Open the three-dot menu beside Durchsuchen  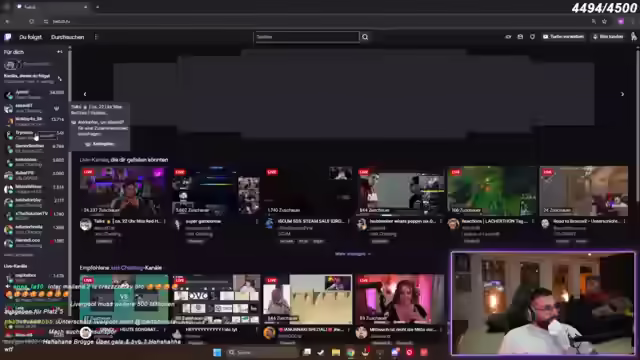[96, 37]
